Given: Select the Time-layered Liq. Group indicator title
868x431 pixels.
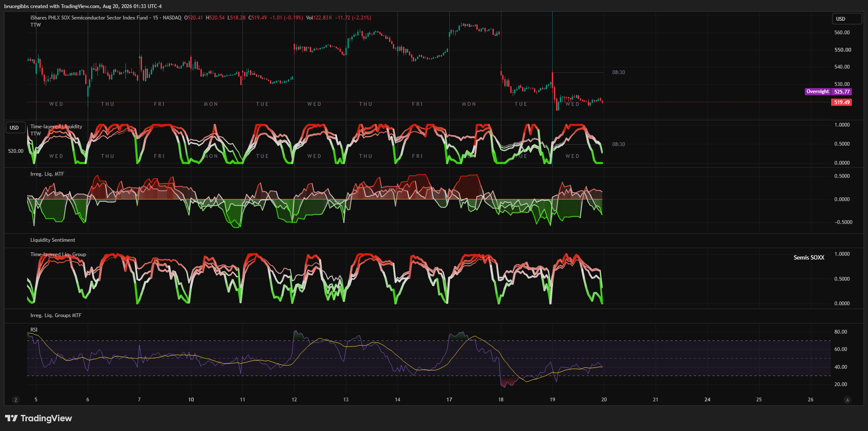Looking at the screenshot, I should (58, 254).
